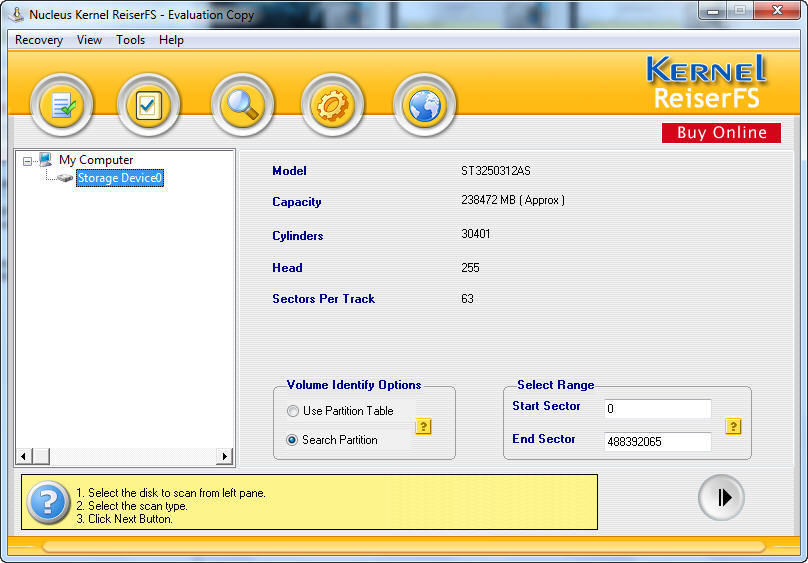Click help icon beside Select Range
The image size is (808, 563).
click(733, 426)
